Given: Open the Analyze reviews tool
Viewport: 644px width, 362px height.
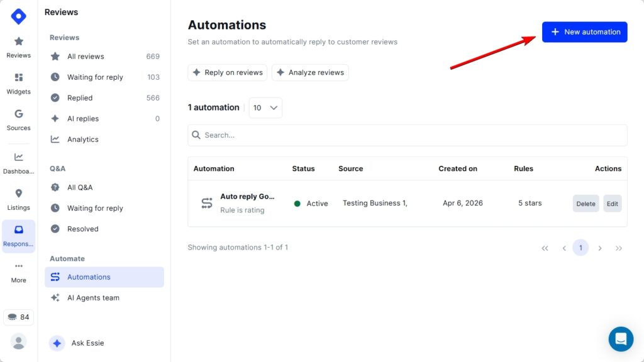Looking at the screenshot, I should click(x=310, y=72).
